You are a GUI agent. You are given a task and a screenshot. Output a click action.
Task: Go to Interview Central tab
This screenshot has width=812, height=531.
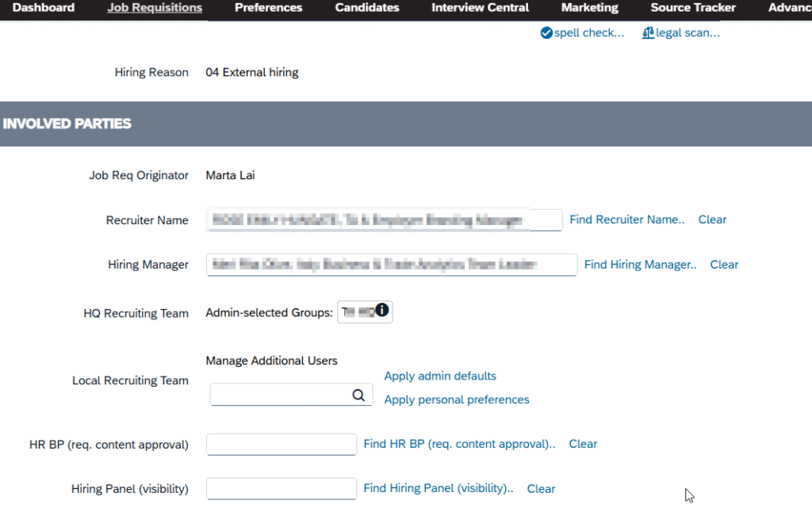(x=480, y=8)
